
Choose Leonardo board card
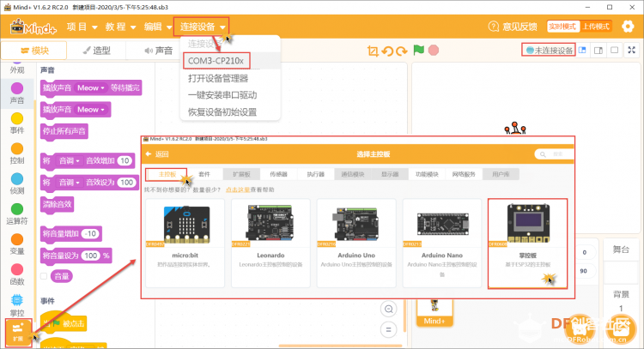(270, 244)
